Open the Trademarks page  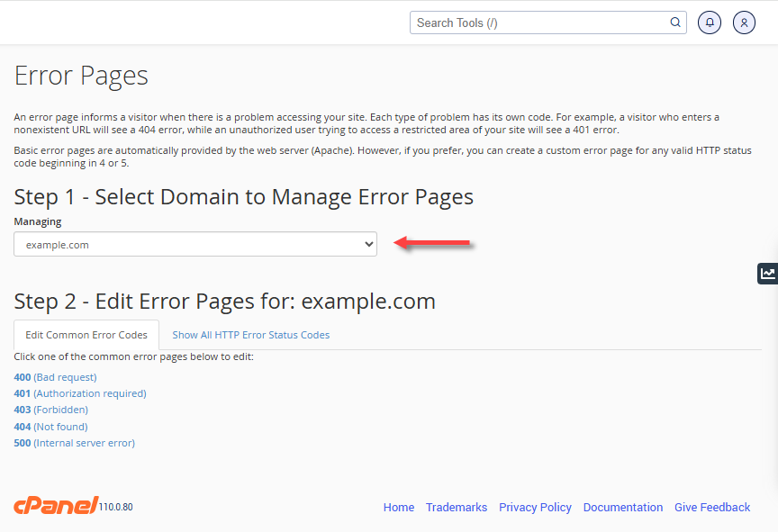(457, 507)
